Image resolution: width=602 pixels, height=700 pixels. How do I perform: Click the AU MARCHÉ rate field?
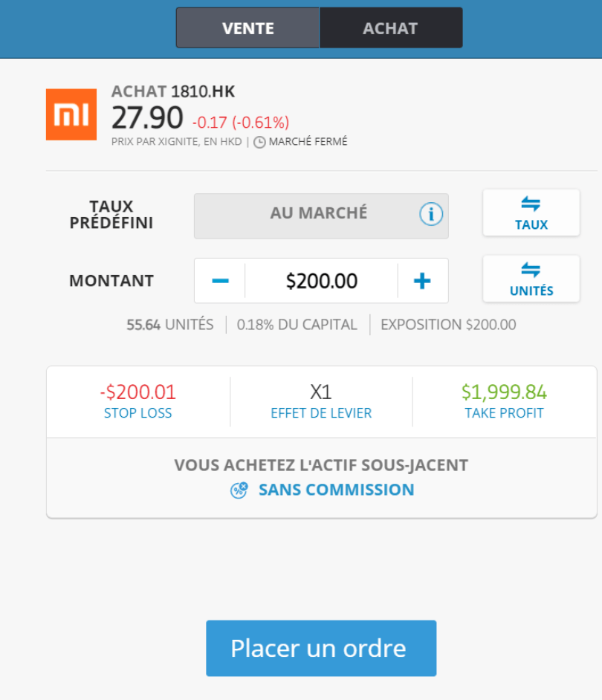click(321, 216)
